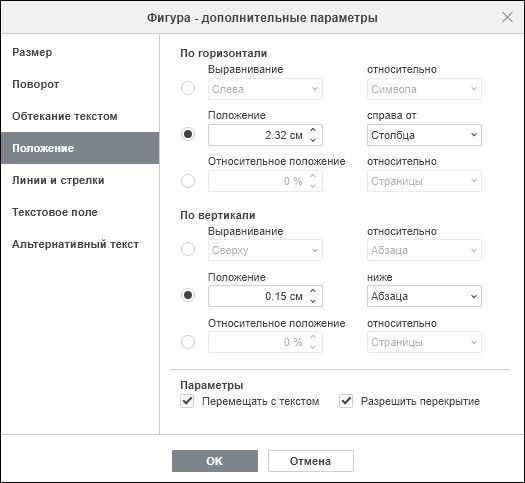
Task: Select horizontal Положение radio button
Action: click(188, 134)
